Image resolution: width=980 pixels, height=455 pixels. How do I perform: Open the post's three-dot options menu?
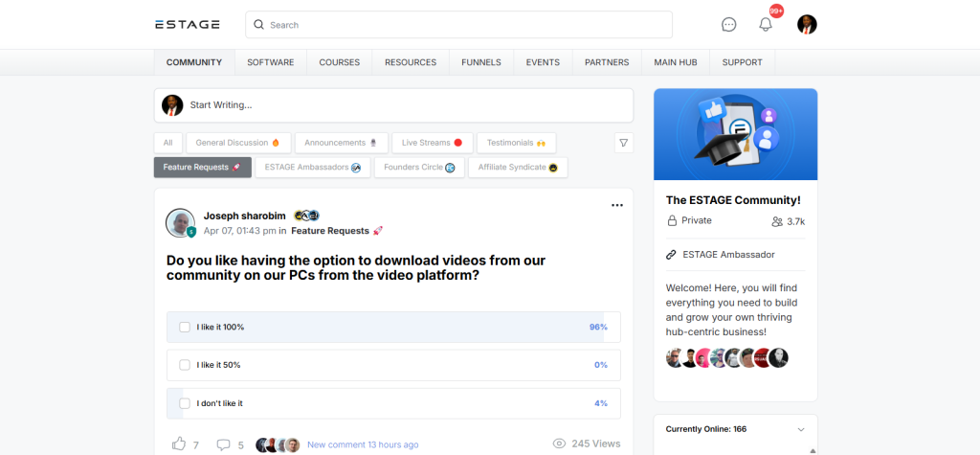[x=617, y=205]
